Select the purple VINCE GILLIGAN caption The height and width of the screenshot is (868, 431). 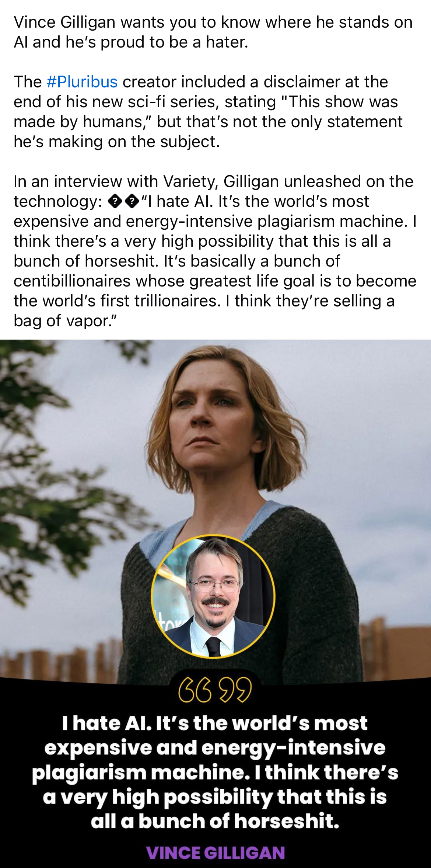coord(215,853)
